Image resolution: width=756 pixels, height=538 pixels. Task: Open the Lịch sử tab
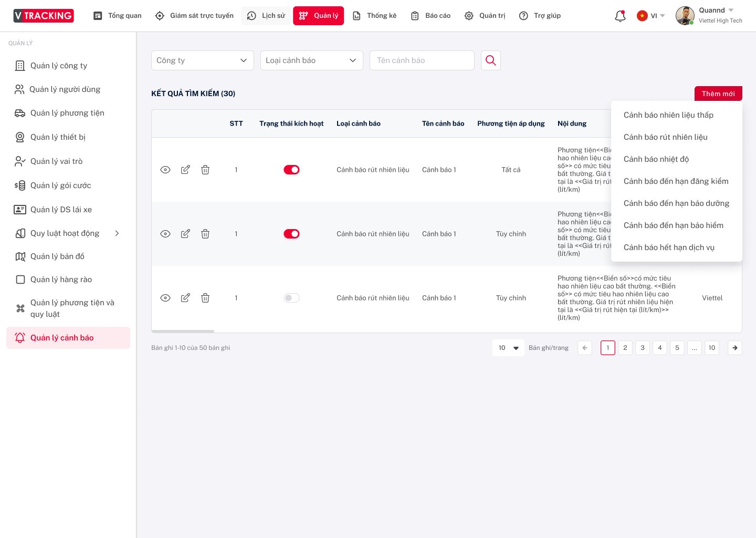[x=267, y=16]
